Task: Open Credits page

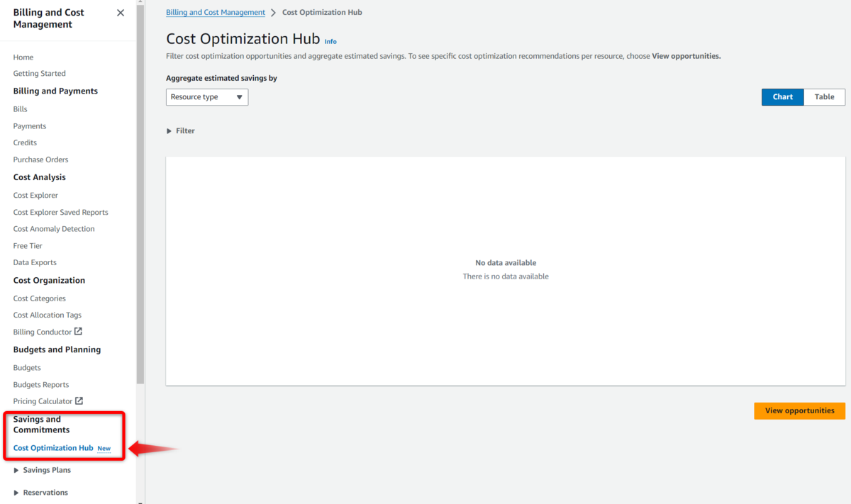Action: click(x=25, y=142)
